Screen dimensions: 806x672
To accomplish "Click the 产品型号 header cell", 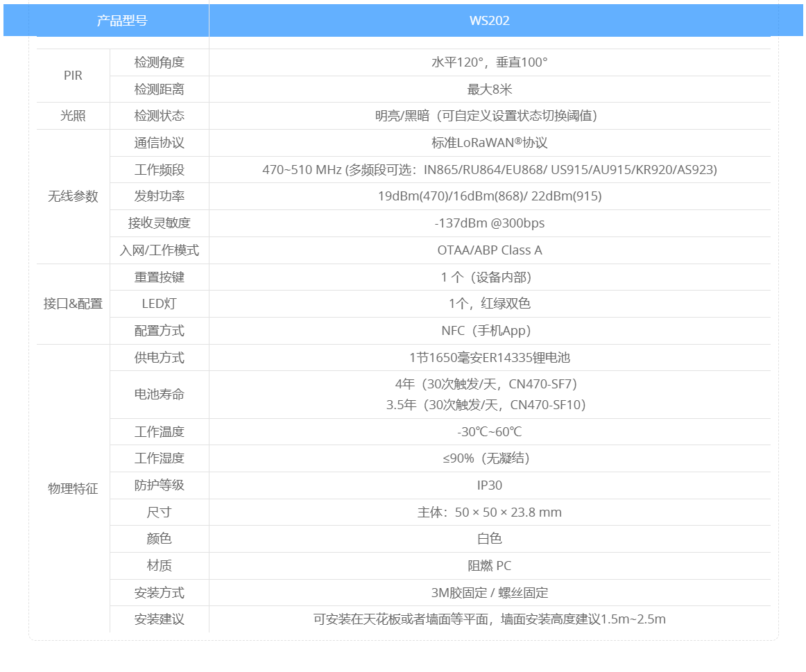I will [122, 21].
